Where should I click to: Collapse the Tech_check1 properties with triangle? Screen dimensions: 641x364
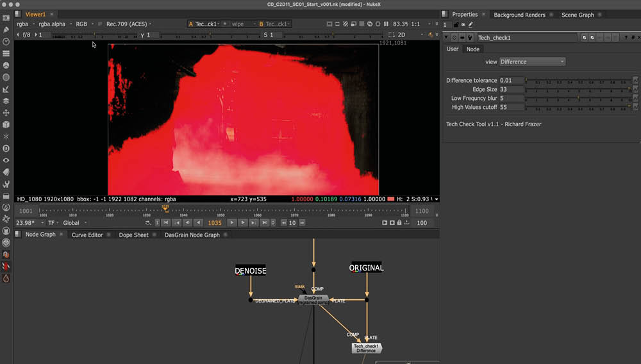(447, 38)
